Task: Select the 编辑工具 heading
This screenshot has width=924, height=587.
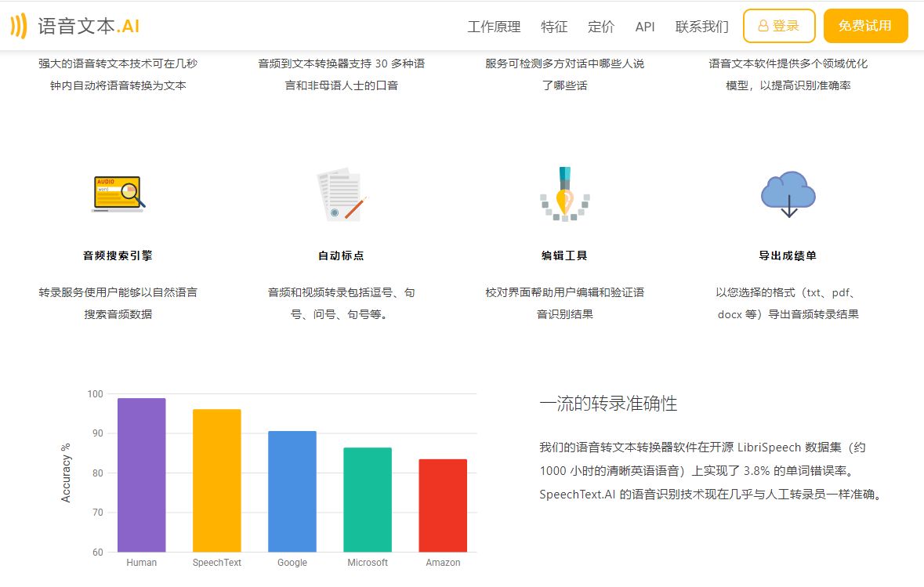Action: click(564, 255)
